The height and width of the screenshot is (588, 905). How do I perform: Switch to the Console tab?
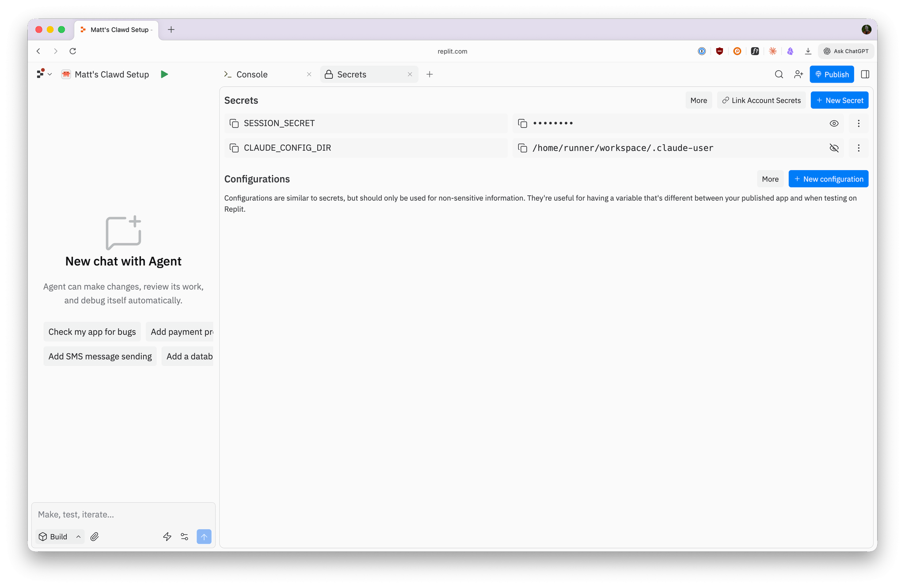pos(252,74)
